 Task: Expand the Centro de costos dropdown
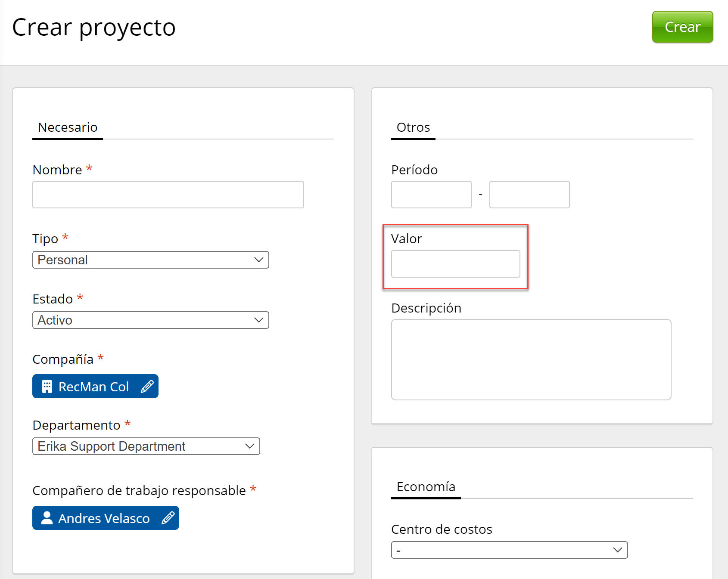[x=509, y=550]
